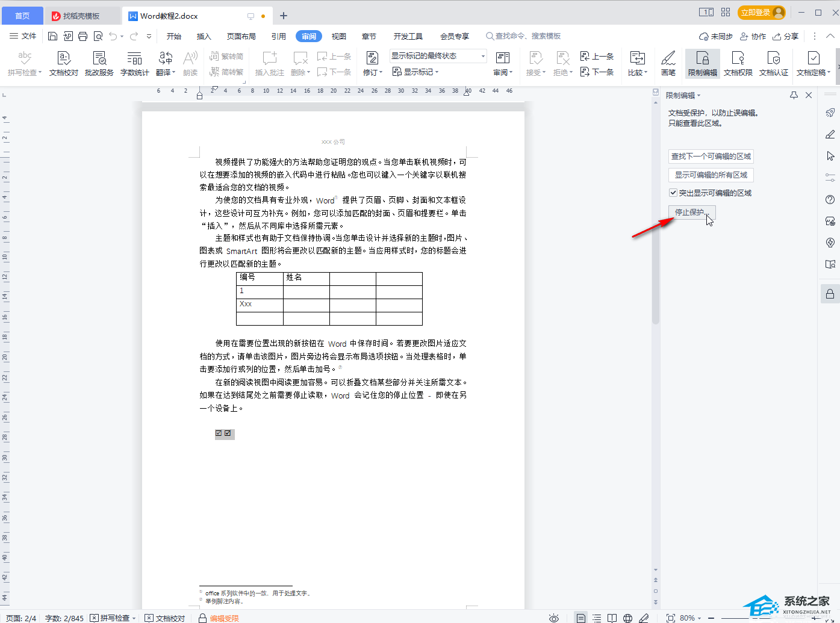Close the 限制编辑 side panel

(809, 95)
